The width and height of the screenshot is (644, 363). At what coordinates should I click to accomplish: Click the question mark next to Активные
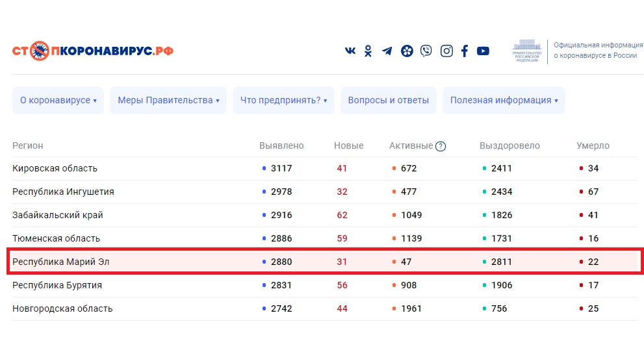coord(441,146)
